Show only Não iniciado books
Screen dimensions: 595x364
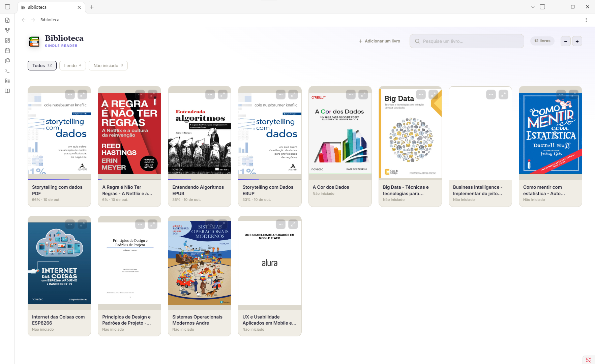108,65
